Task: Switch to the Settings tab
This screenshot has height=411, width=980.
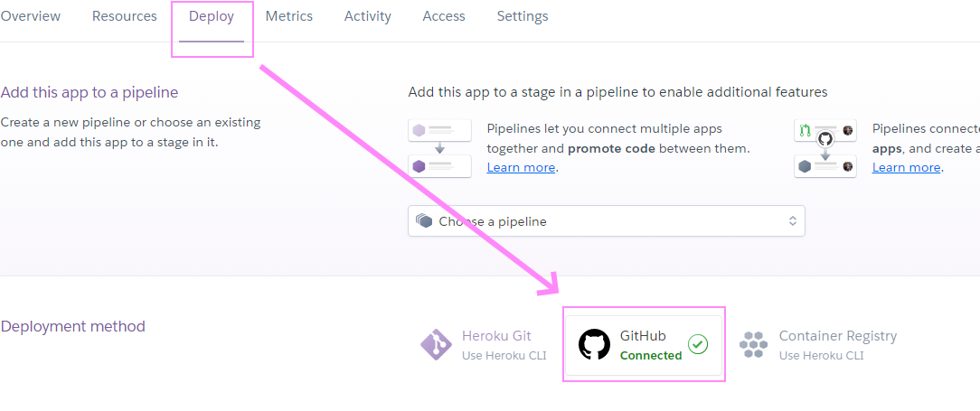Action: 523,16
